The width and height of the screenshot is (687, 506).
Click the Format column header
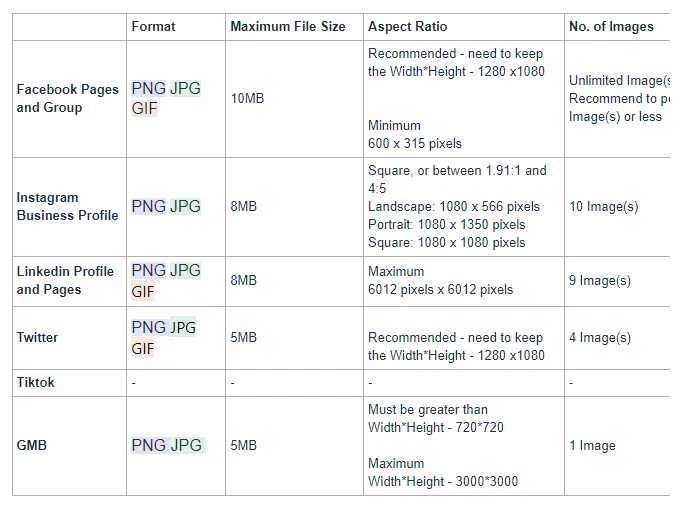coord(153,27)
